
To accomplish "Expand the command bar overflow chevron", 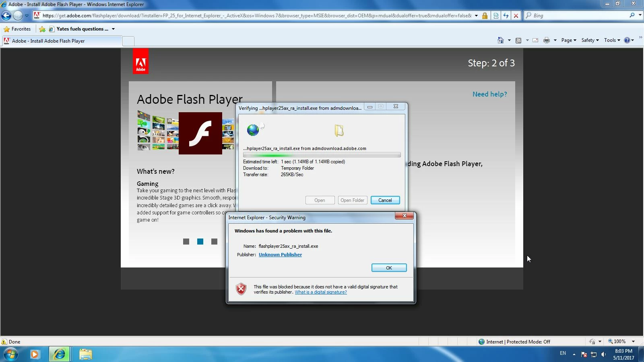I will (x=640, y=37).
